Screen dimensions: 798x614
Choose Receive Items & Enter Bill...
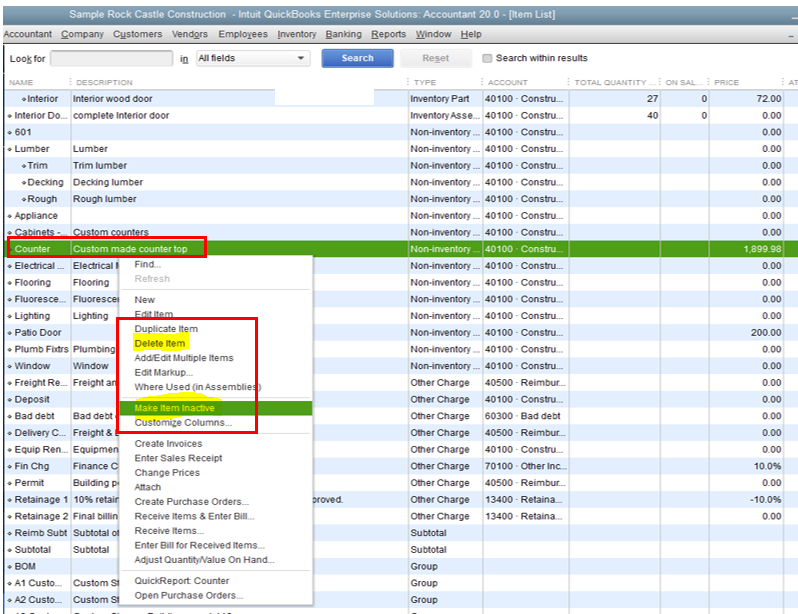pos(194,516)
